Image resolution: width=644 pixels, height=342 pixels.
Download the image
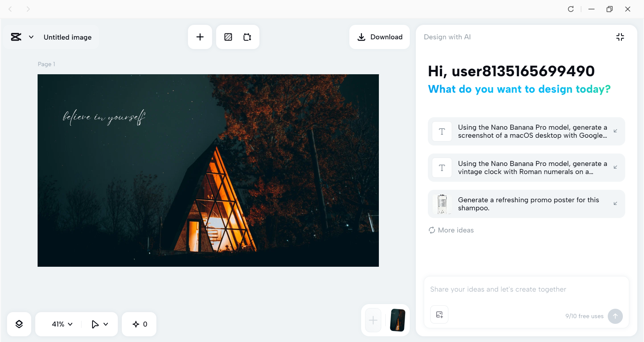380,37
